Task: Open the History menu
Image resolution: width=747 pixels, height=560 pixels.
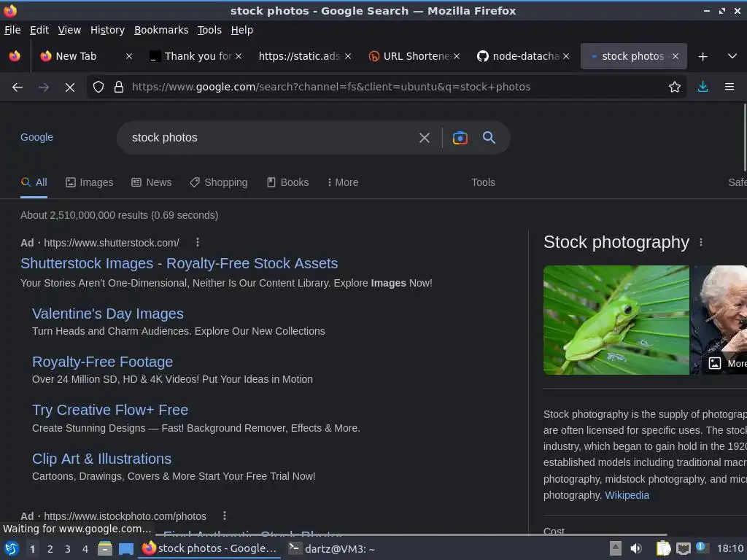Action: pyautogui.click(x=107, y=30)
